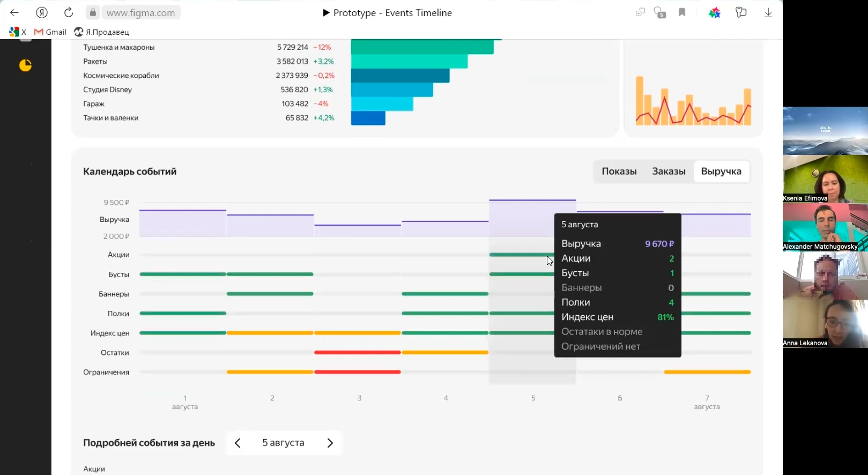The image size is (868, 475).
Task: Switch to the Показы tab
Action: (619, 172)
